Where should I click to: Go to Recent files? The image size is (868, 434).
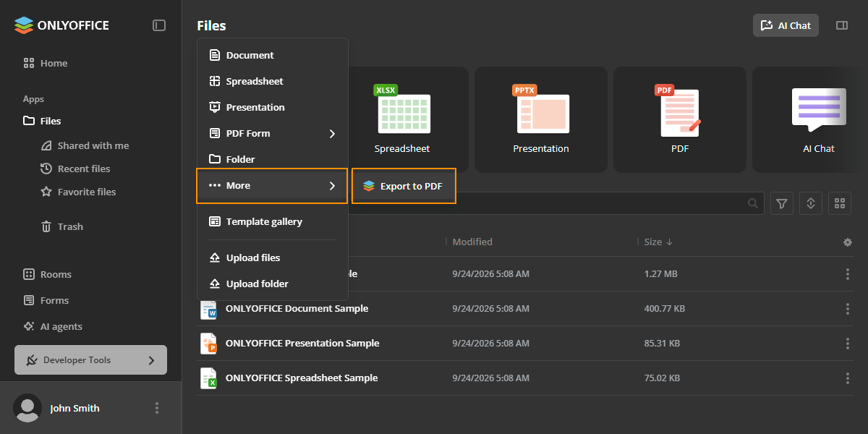pyautogui.click(x=75, y=169)
